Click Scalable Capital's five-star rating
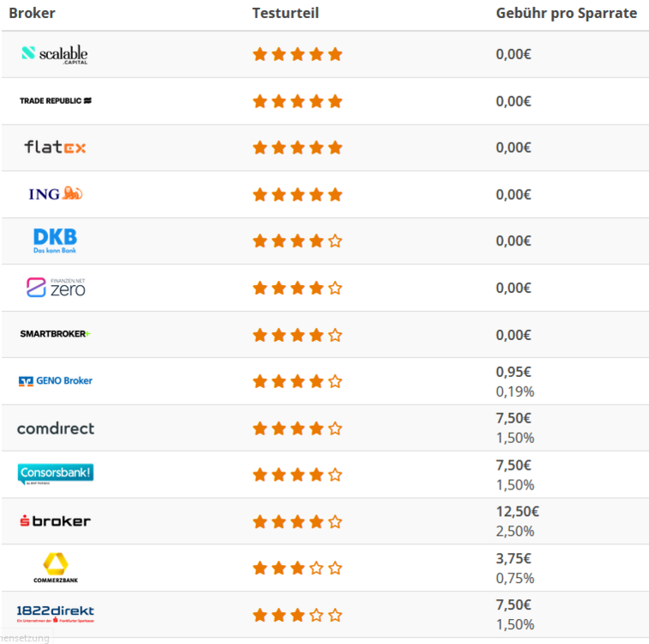The image size is (649, 644). (297, 55)
